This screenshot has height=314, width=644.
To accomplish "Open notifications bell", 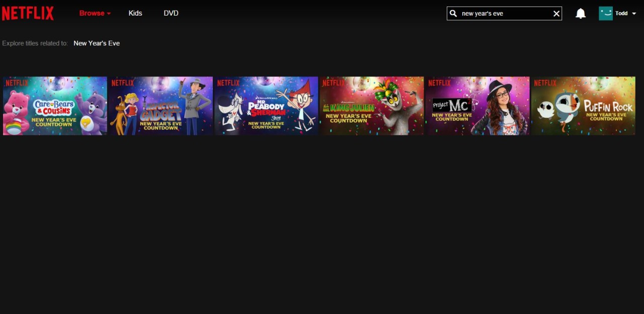I will click(x=581, y=14).
